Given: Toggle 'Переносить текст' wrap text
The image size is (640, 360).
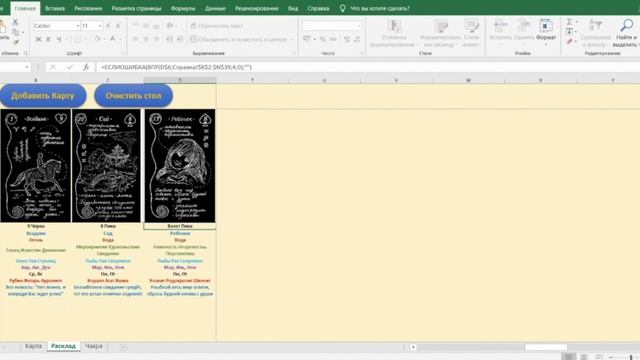Looking at the screenshot, I should (x=217, y=26).
